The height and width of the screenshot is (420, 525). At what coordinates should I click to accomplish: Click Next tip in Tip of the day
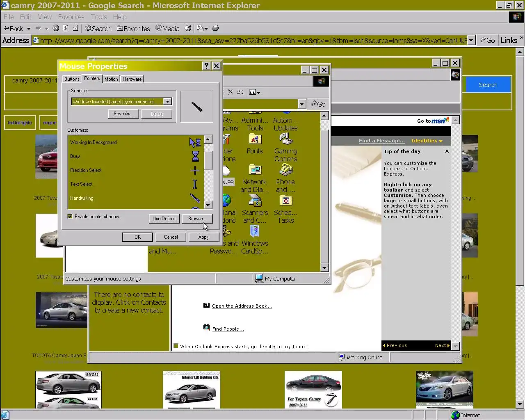(x=442, y=345)
